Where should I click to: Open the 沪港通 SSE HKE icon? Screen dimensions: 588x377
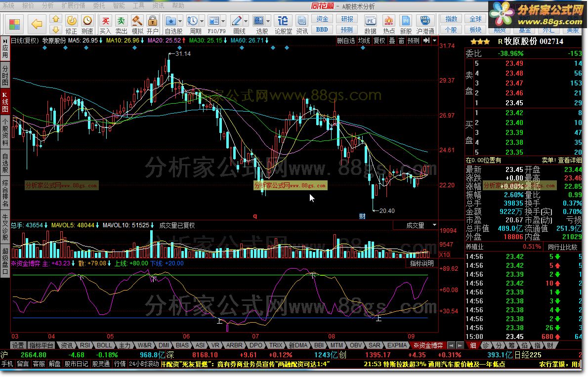click(x=425, y=21)
